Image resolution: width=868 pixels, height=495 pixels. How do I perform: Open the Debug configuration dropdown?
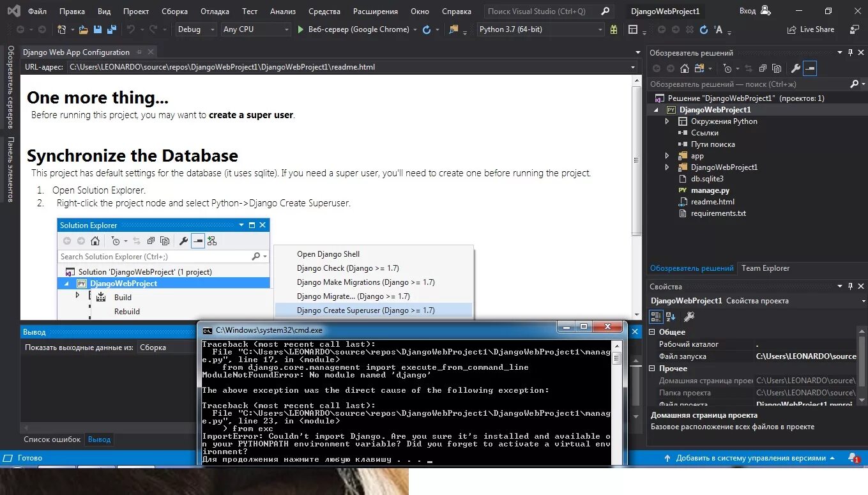[195, 29]
